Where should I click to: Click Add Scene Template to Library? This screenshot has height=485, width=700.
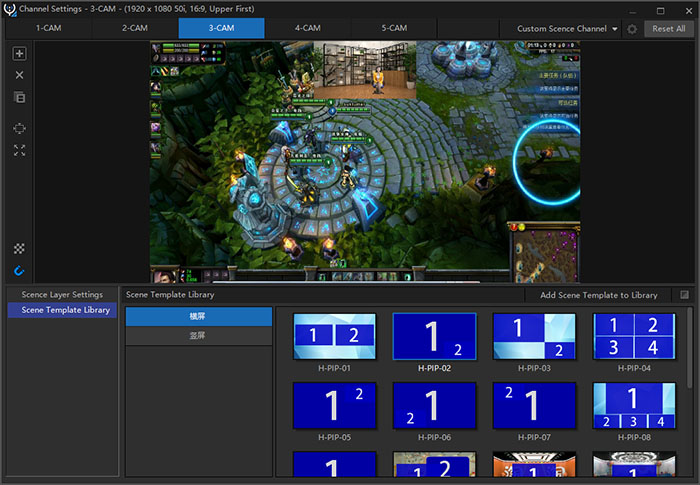click(599, 295)
